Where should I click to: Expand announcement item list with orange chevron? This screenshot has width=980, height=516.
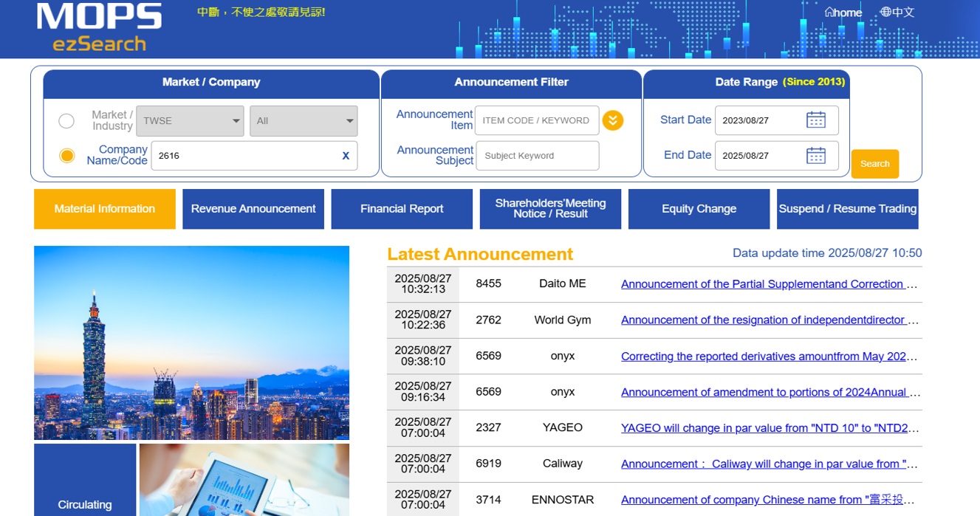pos(612,120)
